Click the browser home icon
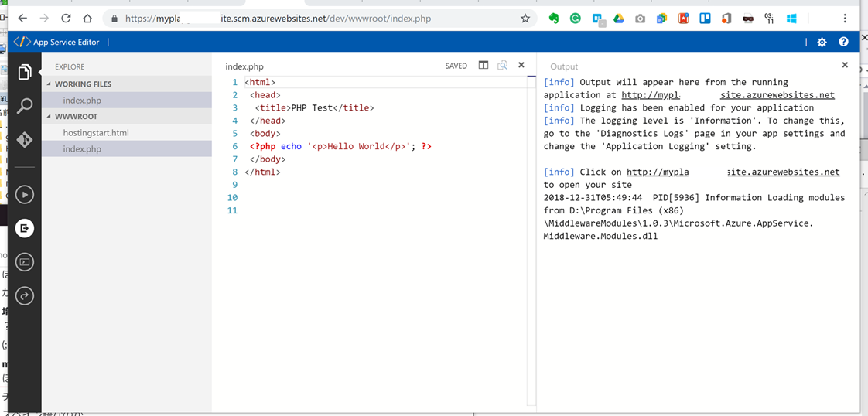868x416 pixels. pos(87,19)
